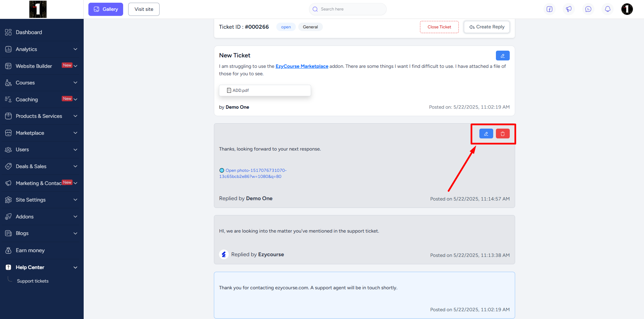Viewport: 644px width, 319px height.
Task: Click the Create Reply button
Action: click(x=487, y=27)
